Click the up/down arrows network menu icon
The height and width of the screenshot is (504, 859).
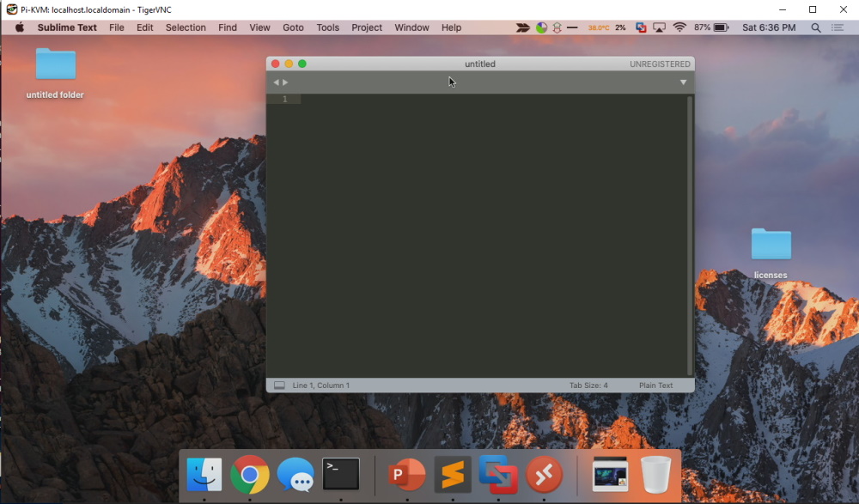(x=557, y=27)
